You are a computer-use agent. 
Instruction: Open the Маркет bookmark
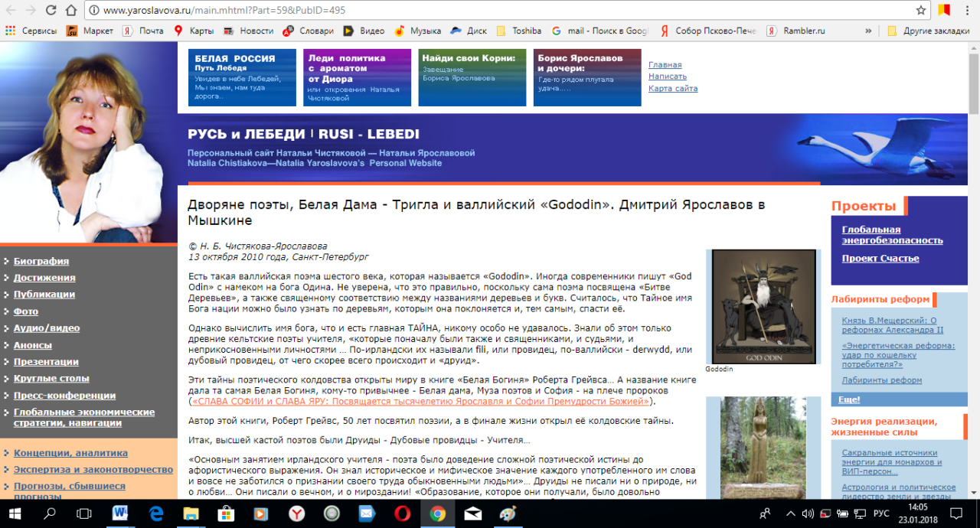90,31
